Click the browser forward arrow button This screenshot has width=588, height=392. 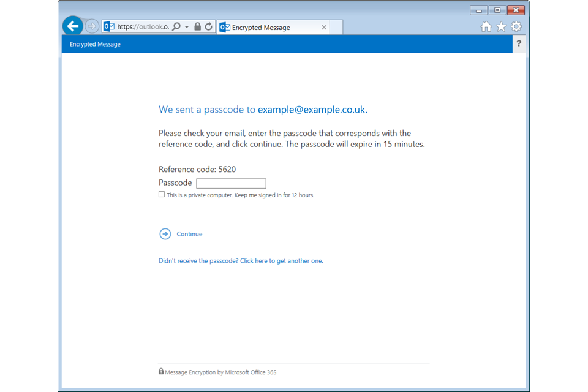pyautogui.click(x=91, y=26)
